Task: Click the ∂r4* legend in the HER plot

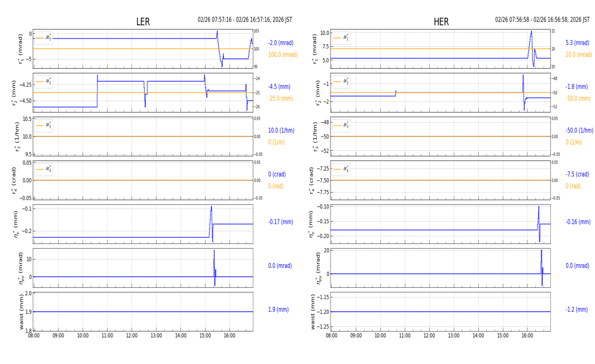Action: point(341,169)
